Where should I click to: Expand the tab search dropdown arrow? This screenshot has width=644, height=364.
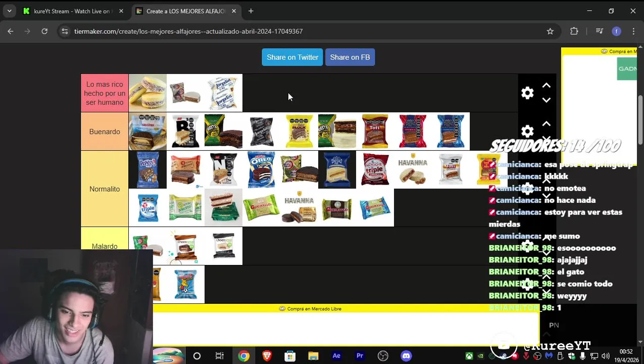9,11
